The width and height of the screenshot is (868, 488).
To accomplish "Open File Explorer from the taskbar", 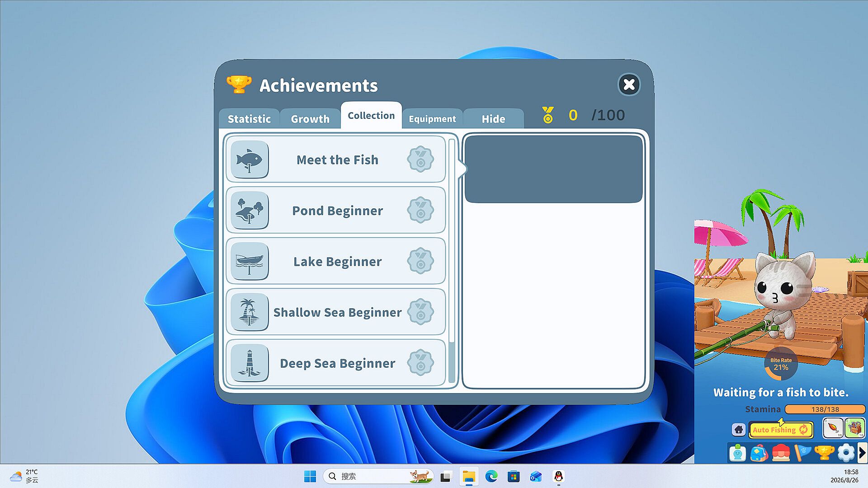I will (x=469, y=476).
